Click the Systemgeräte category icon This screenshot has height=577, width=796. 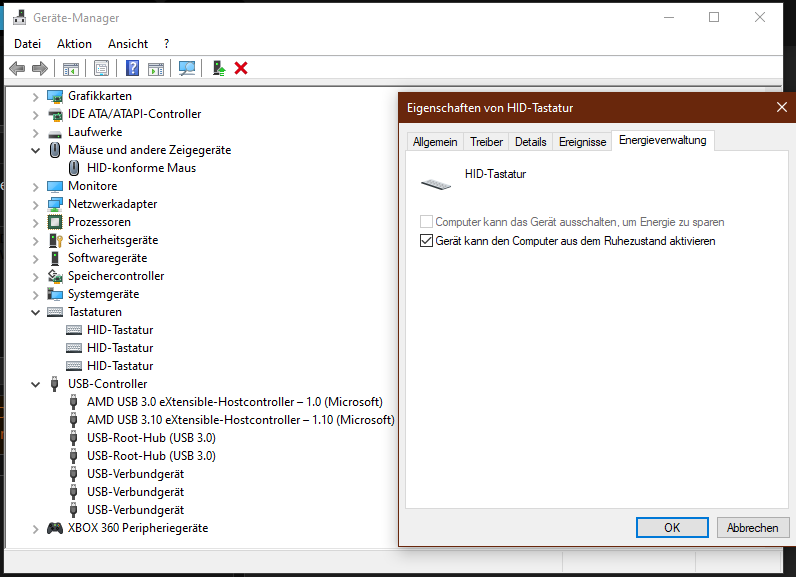(55, 294)
